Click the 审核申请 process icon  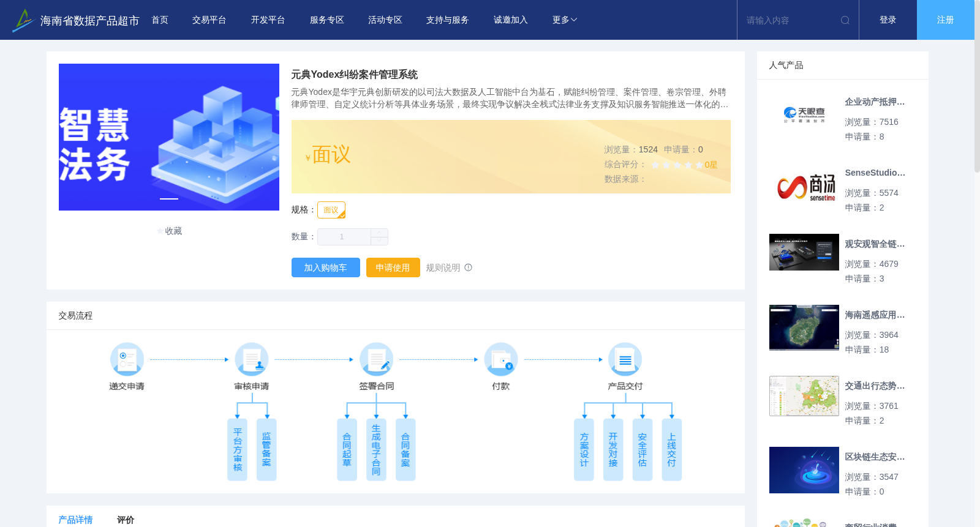(x=252, y=359)
